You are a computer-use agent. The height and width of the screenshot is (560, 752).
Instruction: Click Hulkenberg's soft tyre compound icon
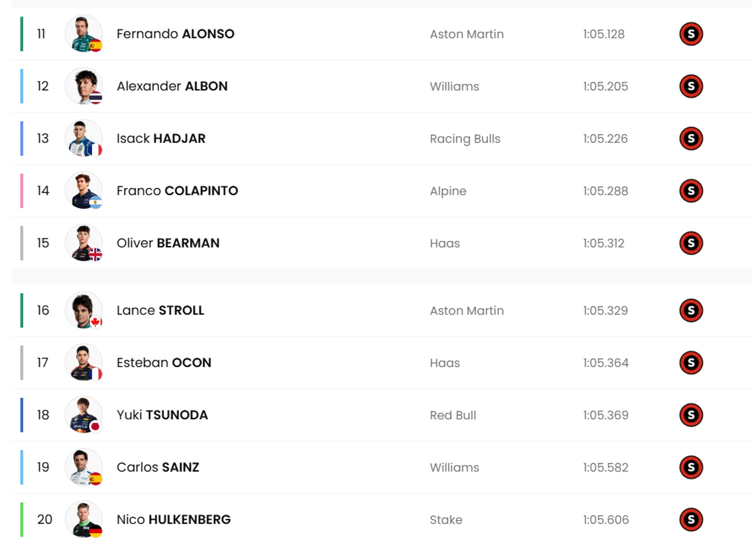691,519
